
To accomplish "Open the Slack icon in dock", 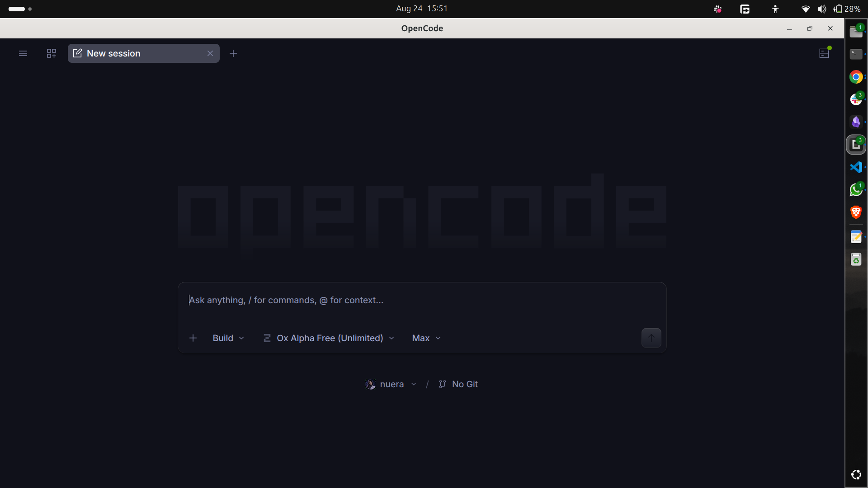I will [856, 99].
